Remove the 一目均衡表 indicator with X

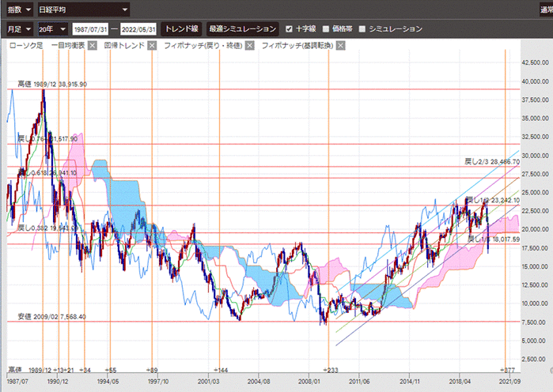coord(93,45)
